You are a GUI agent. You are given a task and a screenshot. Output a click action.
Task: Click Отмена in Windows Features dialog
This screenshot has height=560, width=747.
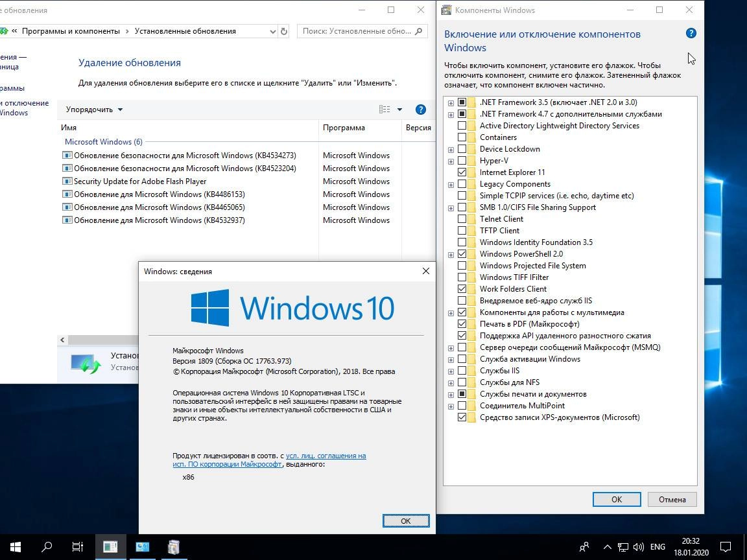coord(672,499)
